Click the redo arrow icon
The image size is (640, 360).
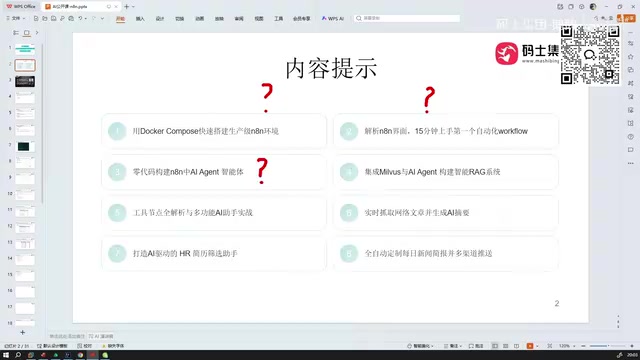click(x=93, y=18)
